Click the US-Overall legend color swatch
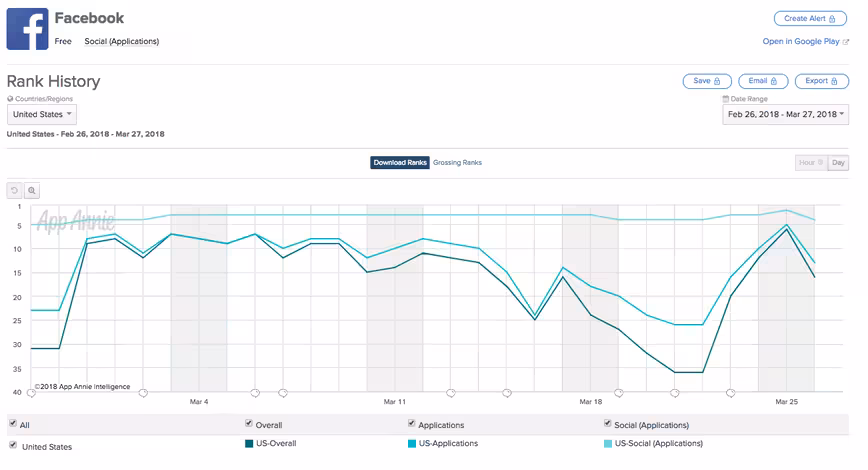This screenshot has width=868, height=470. pos(249,444)
